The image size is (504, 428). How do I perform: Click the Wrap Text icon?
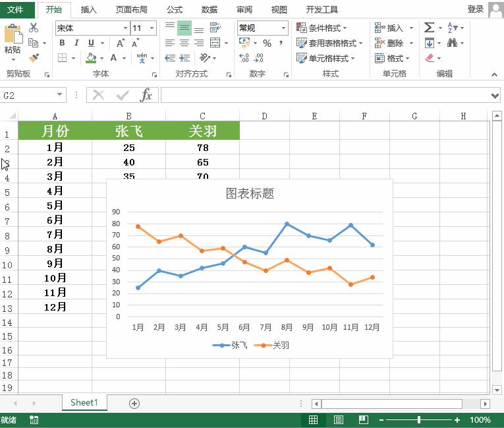tap(215, 28)
